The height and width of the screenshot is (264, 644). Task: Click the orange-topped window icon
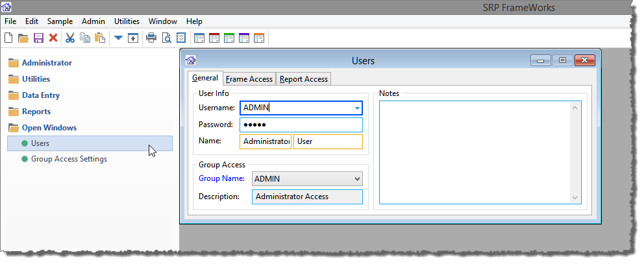(x=259, y=38)
